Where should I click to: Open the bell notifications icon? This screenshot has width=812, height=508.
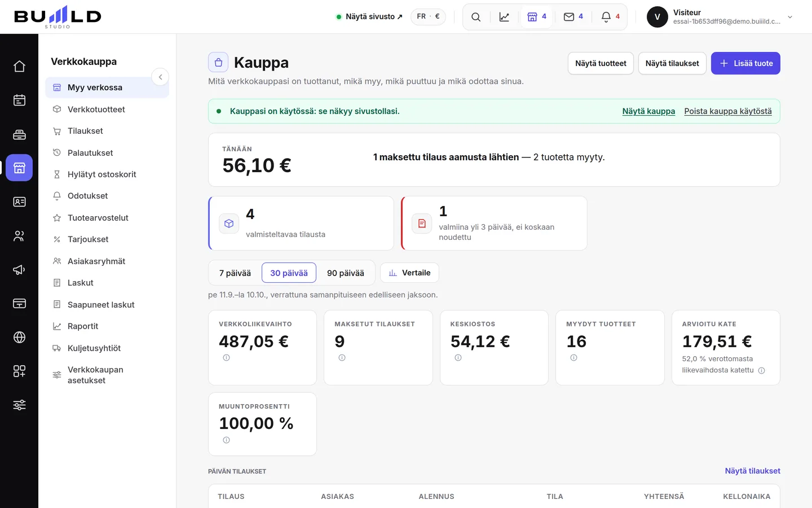tap(611, 17)
